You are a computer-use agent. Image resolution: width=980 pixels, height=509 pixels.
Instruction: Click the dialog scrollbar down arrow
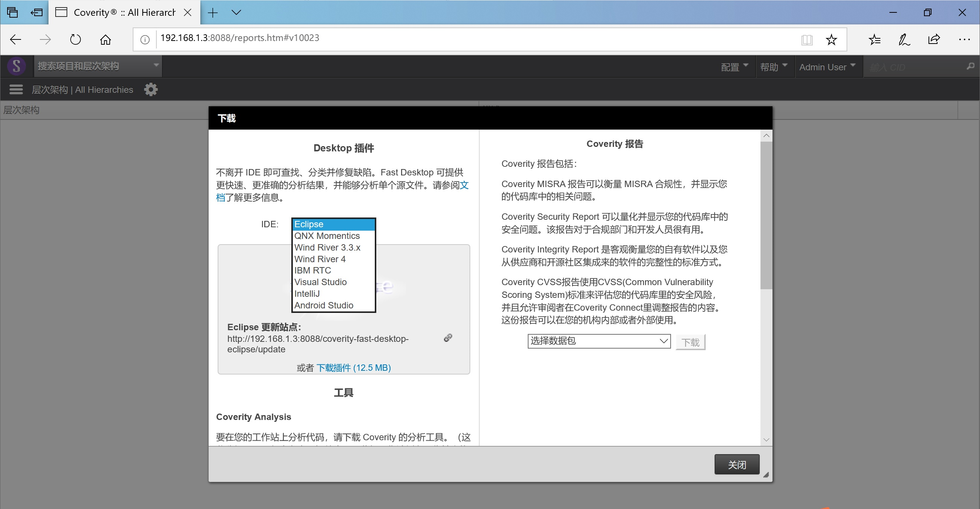coord(766,440)
